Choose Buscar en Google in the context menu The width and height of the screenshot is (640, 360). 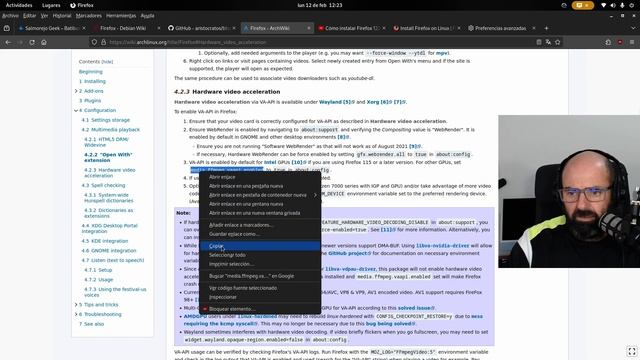[x=260, y=276]
